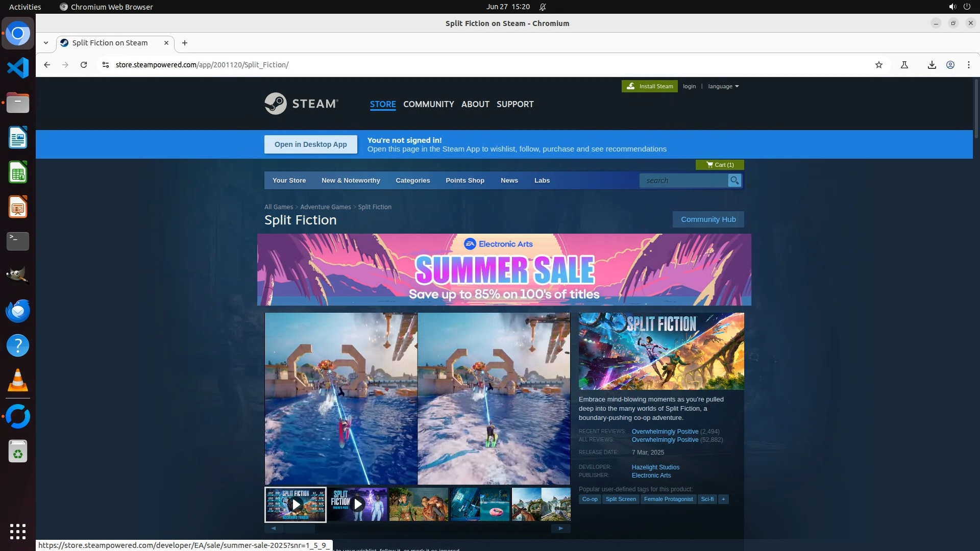Launch Visual Studio Code from dock
Screen dimensions: 980x551
(x=18, y=68)
